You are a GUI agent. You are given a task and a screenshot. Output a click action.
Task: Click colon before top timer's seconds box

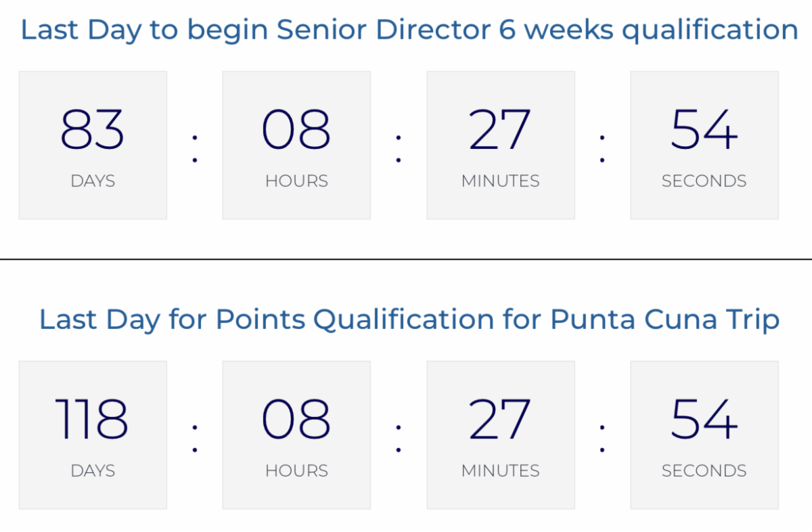click(x=602, y=148)
